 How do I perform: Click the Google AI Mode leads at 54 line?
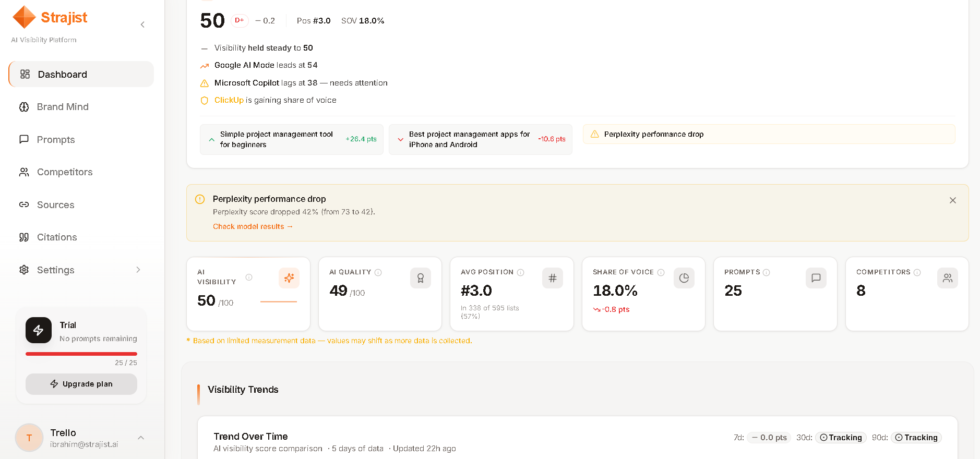(266, 65)
